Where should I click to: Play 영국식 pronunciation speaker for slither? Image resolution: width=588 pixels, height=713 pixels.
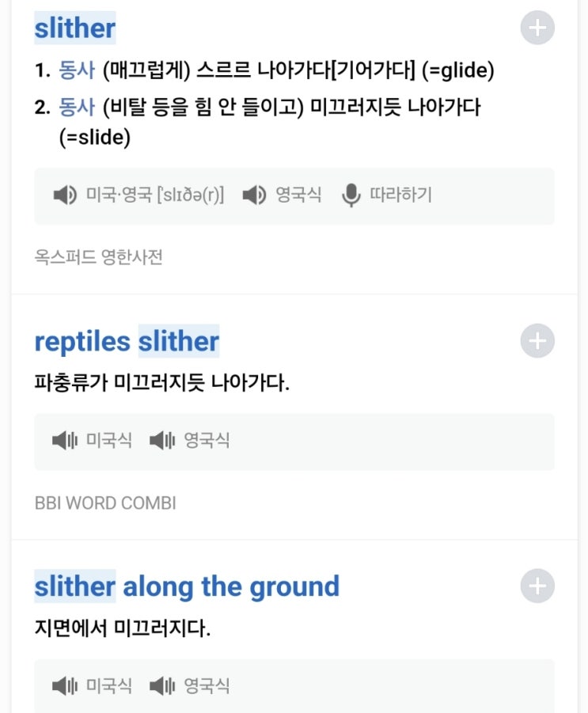254,195
